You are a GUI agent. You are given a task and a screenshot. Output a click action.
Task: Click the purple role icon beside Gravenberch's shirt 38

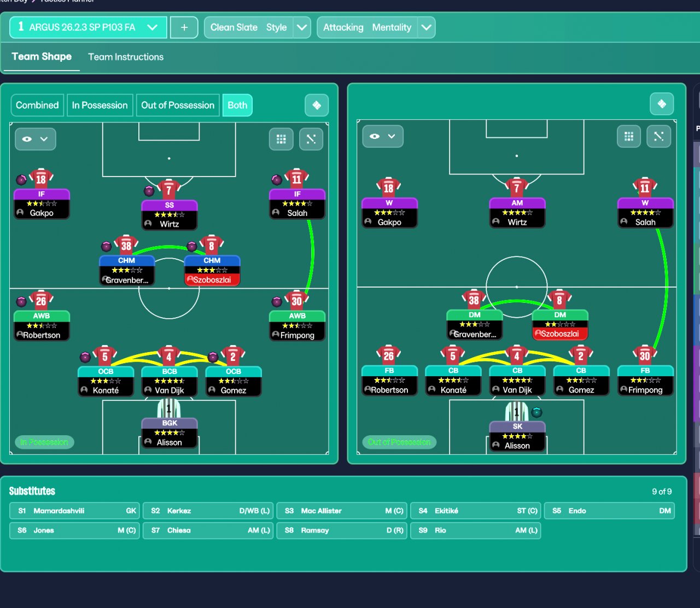(x=106, y=246)
